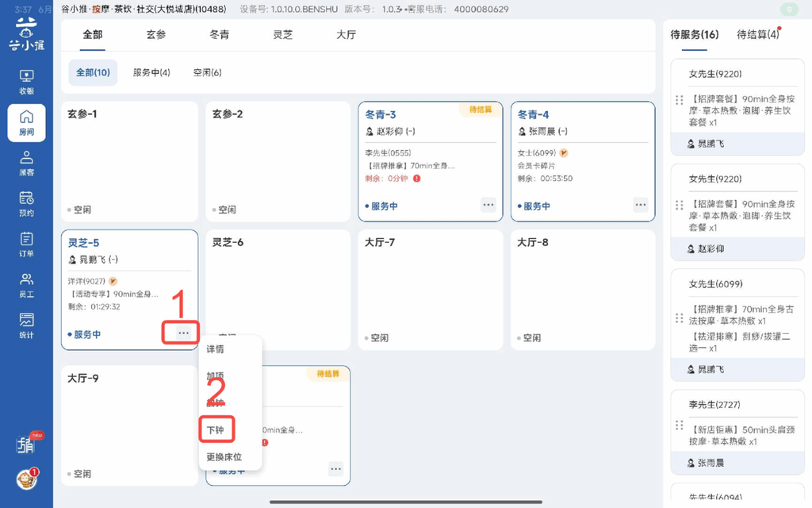Click the technician icon beside 赵彩仰 in 冬青-3
The image size is (812, 508).
point(370,132)
